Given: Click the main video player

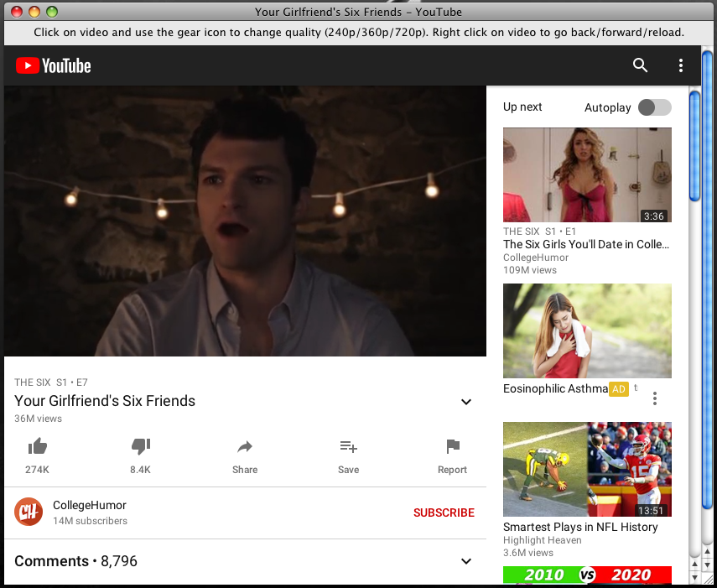Looking at the screenshot, I should (245, 221).
